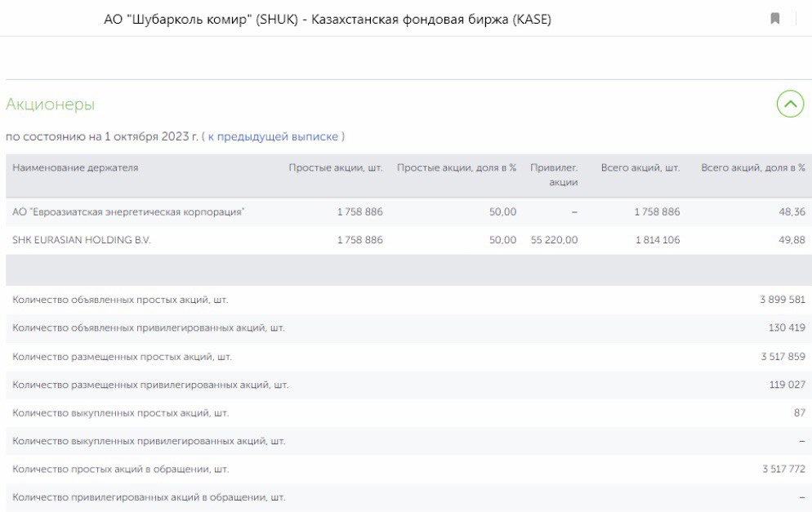The image size is (812, 512).
Task: Click the value 87
Action: pyautogui.click(x=800, y=412)
